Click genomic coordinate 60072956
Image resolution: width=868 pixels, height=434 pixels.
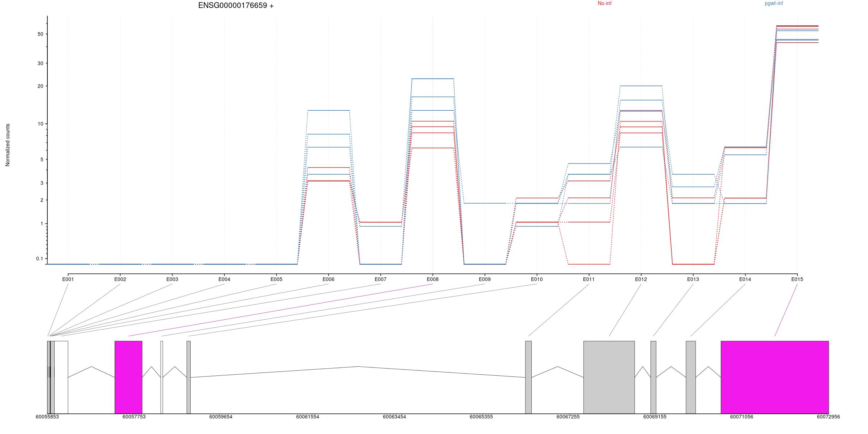pos(829,417)
